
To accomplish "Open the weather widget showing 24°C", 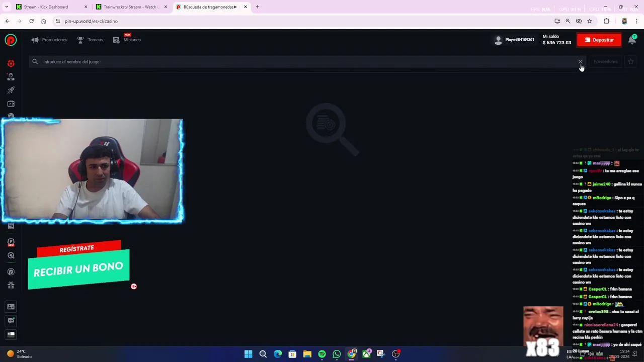I will pyautogui.click(x=19, y=354).
